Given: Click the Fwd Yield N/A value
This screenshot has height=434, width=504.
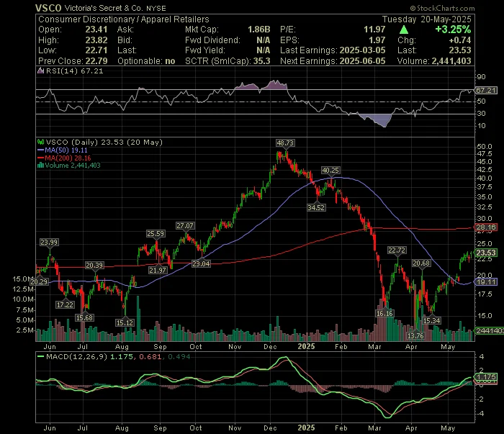Looking at the screenshot, I should click(x=264, y=50).
